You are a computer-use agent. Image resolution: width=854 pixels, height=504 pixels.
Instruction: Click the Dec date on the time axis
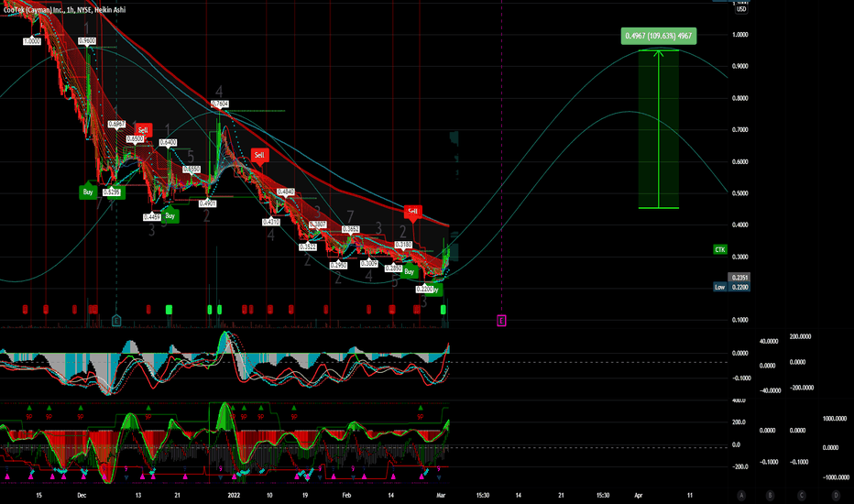[82, 495]
